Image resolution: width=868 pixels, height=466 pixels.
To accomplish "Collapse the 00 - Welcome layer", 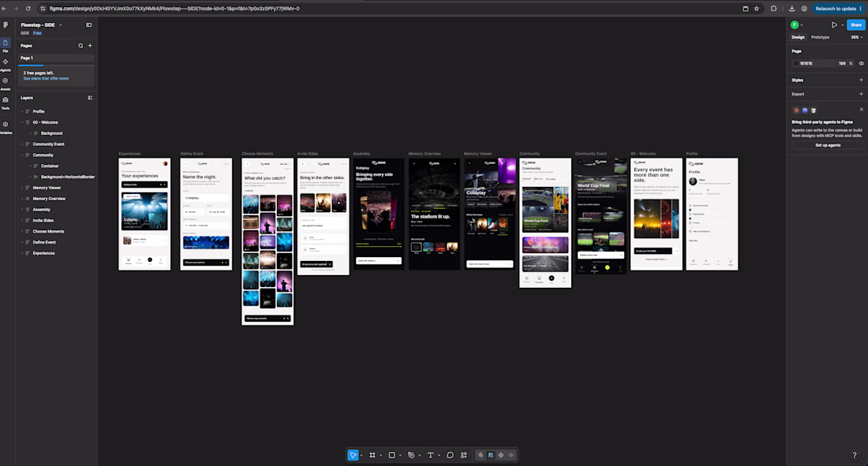I will click(22, 122).
